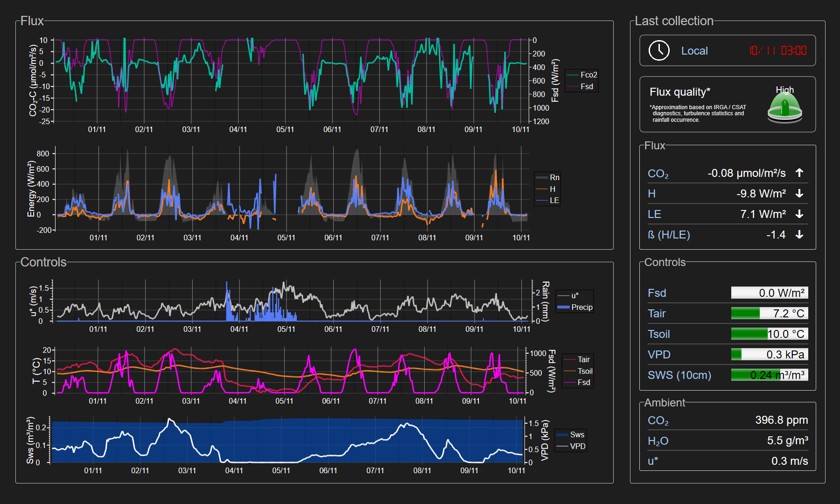The image size is (840, 504).
Task: Click the down arrow beside ß (H/LE)
Action: (x=799, y=234)
